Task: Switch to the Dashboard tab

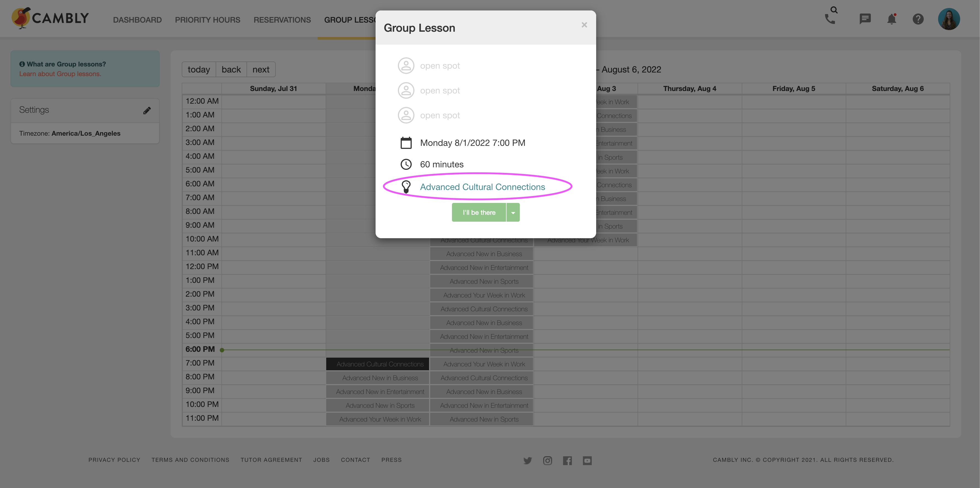Action: [137, 20]
